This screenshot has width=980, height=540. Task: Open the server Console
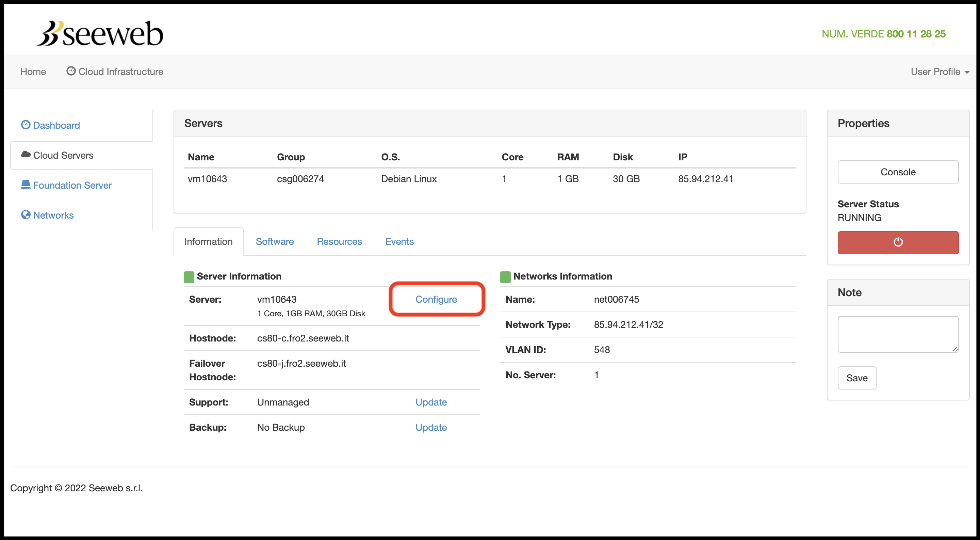pos(898,172)
